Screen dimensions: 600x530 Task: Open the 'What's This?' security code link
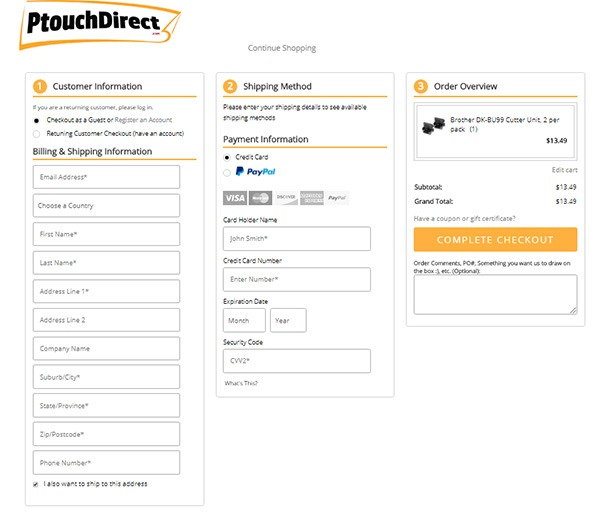point(239,384)
